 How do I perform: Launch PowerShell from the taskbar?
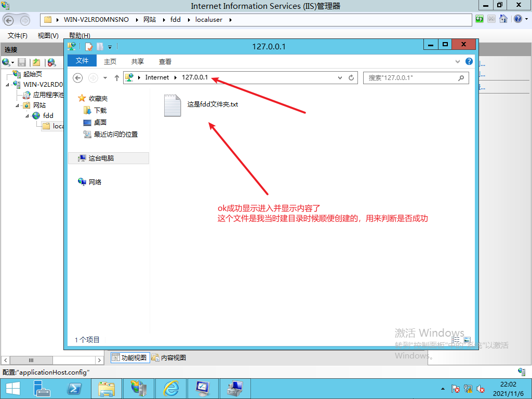(x=74, y=389)
